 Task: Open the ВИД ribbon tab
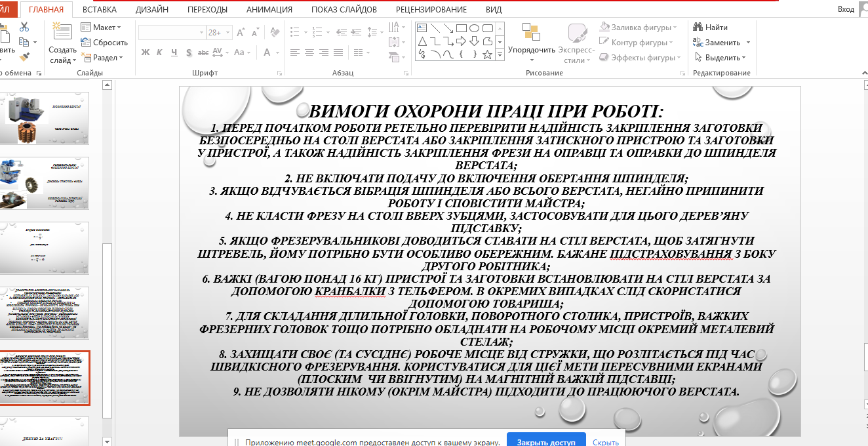pyautogui.click(x=494, y=10)
